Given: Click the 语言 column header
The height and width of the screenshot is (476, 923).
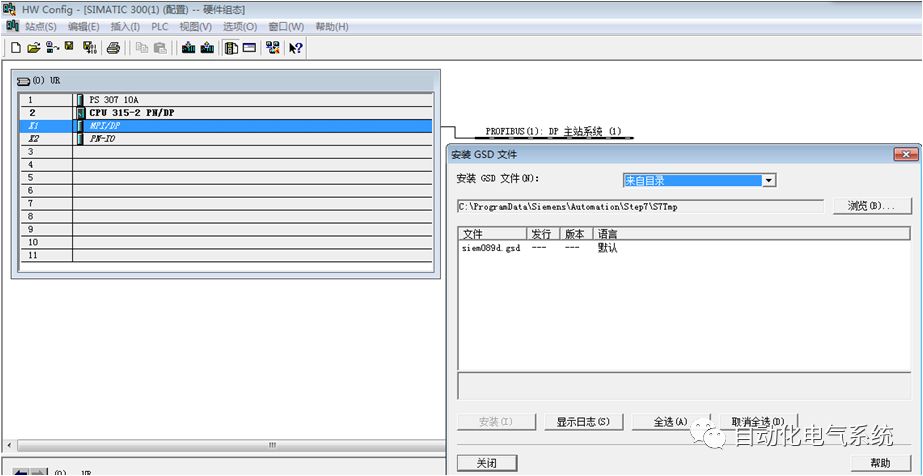Looking at the screenshot, I should coord(751,234).
